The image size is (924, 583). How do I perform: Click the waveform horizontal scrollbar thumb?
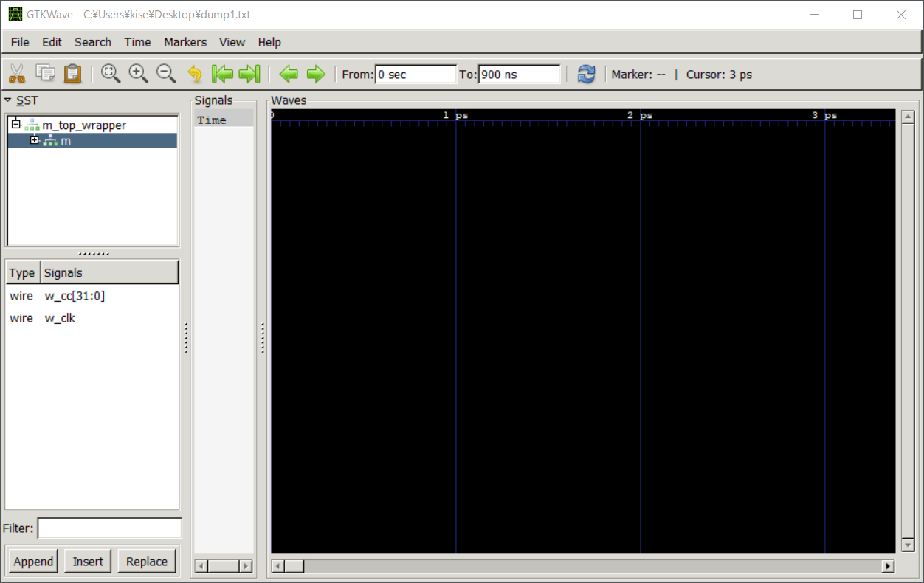point(294,566)
